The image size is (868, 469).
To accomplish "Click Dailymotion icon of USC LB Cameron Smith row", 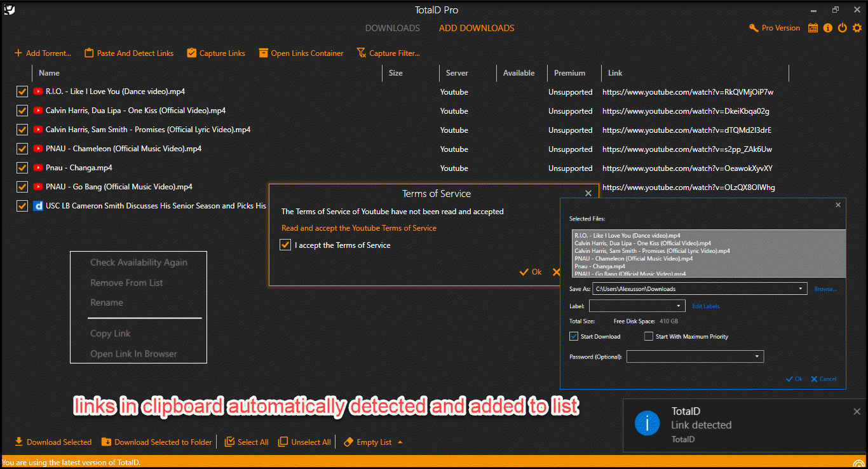I will click(x=38, y=206).
